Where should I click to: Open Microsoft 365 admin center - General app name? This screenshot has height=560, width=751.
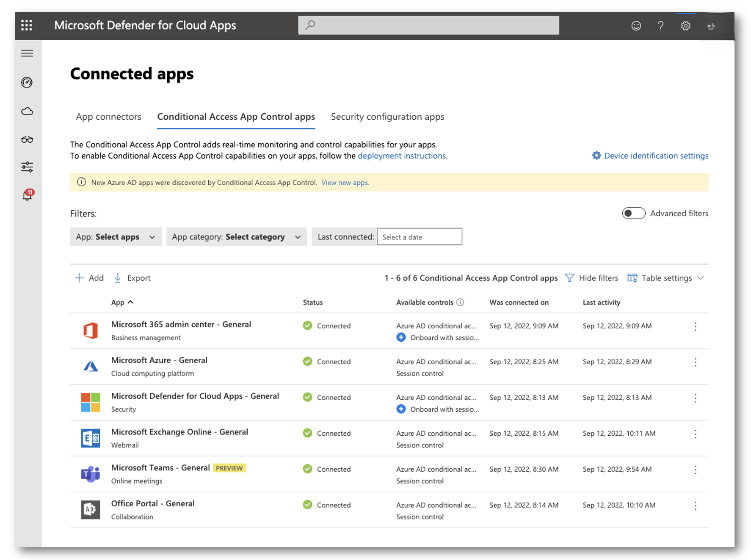[x=181, y=324]
